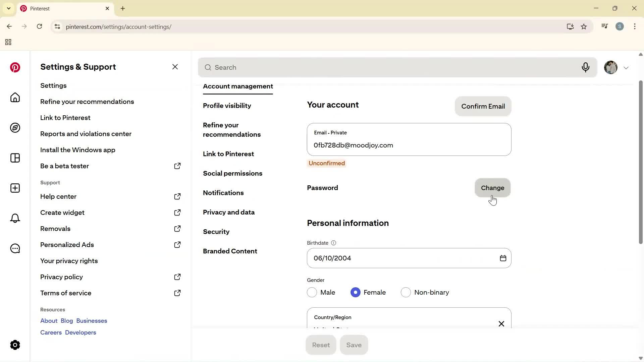Switch to Account management section
This screenshot has width=644, height=362.
(238, 86)
